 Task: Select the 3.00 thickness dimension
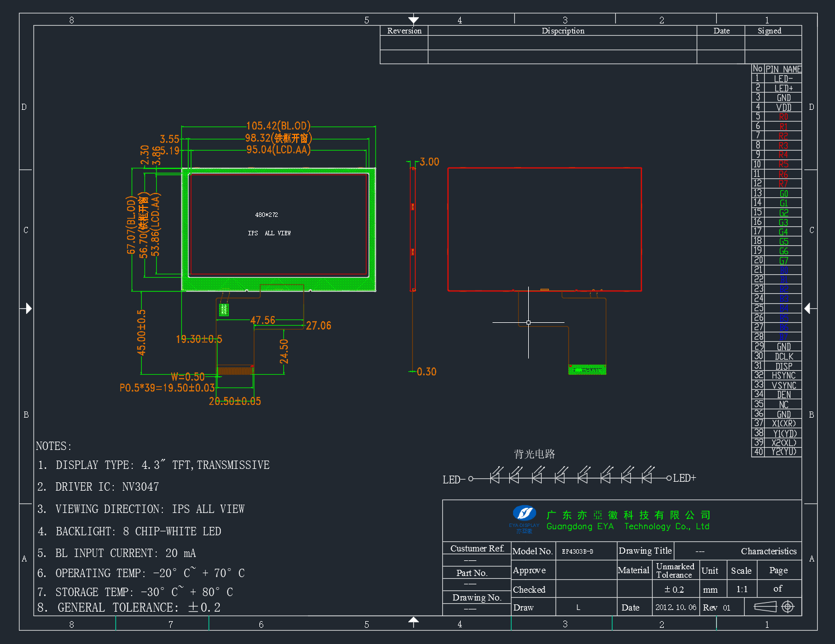[429, 162]
